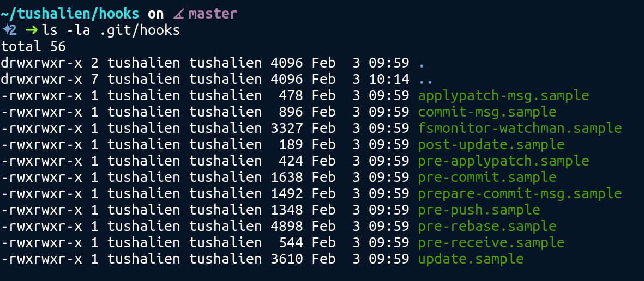Click the 4898 file size of pre-rebase.sample
The image size is (644, 281).
click(286, 227)
